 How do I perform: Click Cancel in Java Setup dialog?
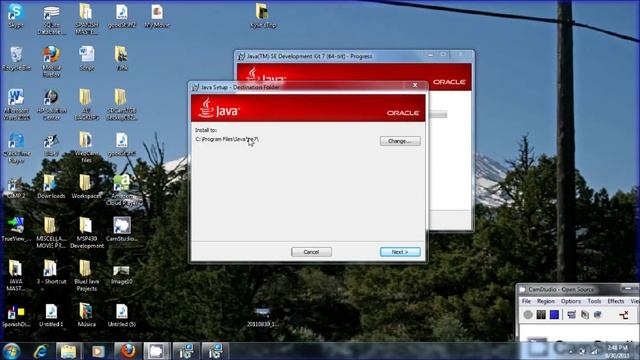[x=311, y=252]
